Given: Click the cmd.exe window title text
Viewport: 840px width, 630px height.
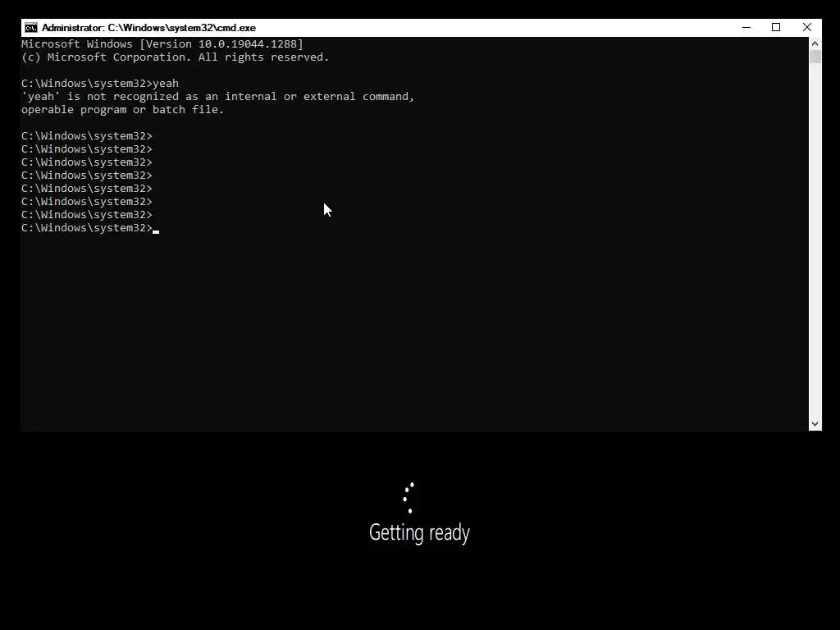Looking at the screenshot, I should click(148, 28).
